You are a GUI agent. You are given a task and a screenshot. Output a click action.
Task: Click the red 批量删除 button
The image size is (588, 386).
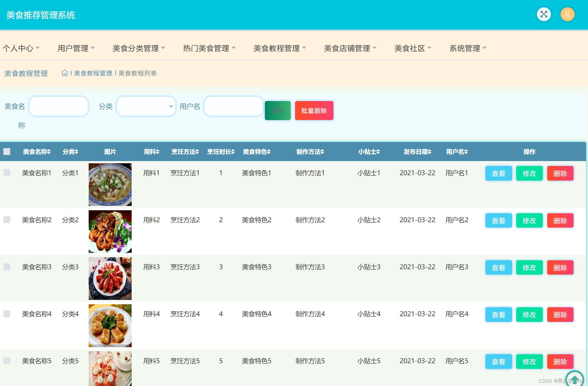314,111
